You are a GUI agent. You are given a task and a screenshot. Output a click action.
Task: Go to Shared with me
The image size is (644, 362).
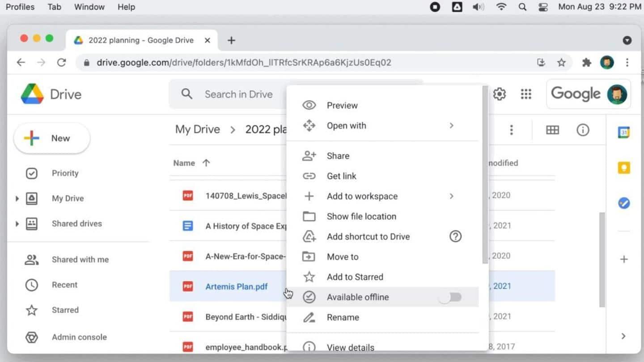(x=80, y=260)
